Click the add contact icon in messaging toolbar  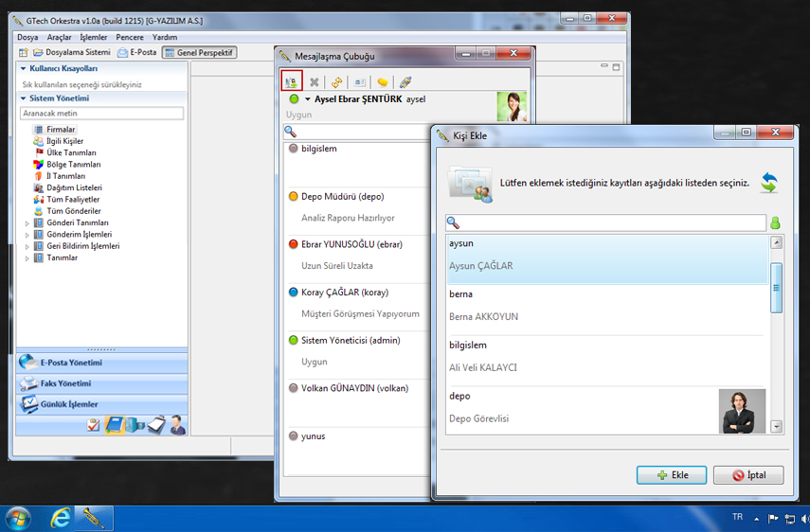click(x=292, y=82)
